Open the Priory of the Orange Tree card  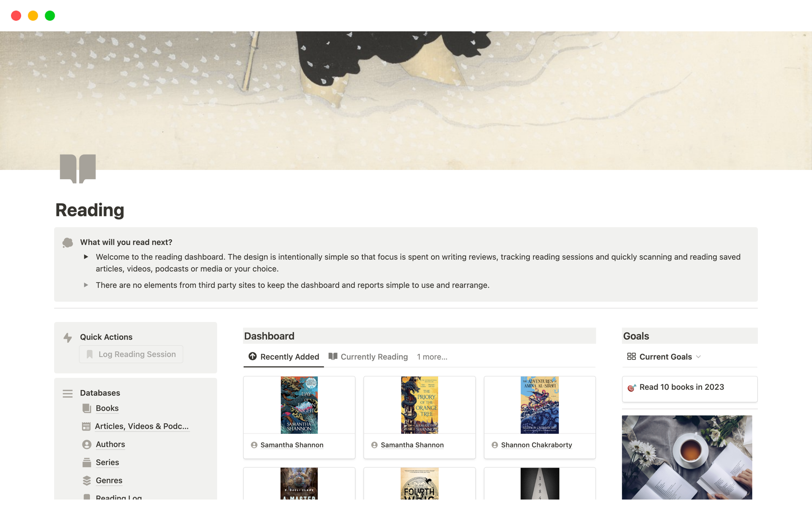pyautogui.click(x=420, y=417)
